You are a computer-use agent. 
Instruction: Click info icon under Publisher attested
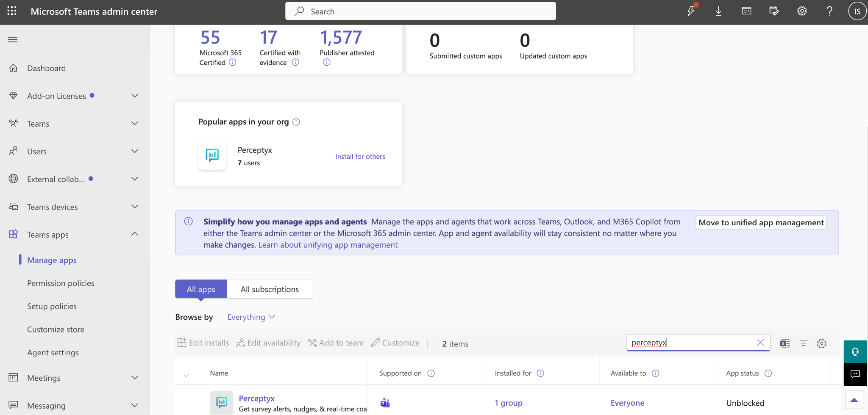(326, 62)
